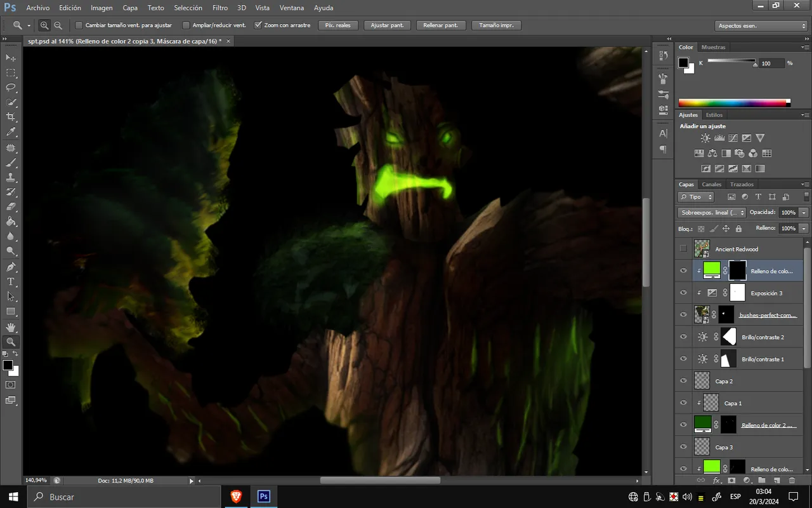The image size is (812, 508).
Task: Hide the Brillo/contraste 2 layer
Action: (683, 337)
